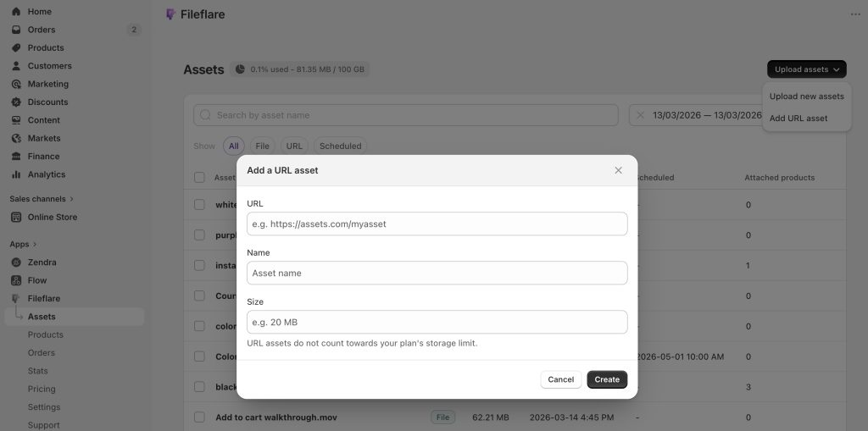The height and width of the screenshot is (431, 868).
Task: Choose Add URL asset from menu
Action: 798,119
